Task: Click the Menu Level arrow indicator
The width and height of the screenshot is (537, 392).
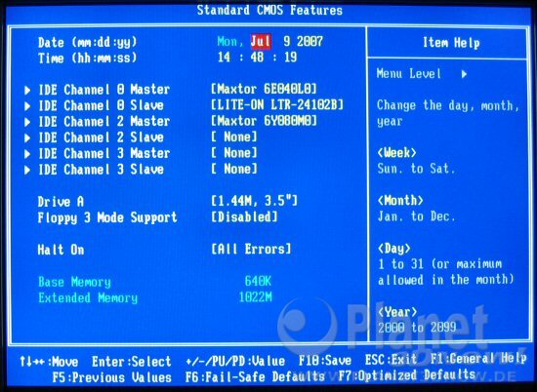Action: (464, 74)
